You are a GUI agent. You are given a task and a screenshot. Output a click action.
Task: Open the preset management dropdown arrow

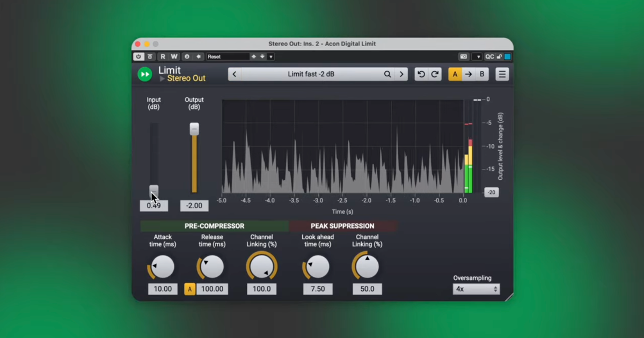point(271,56)
